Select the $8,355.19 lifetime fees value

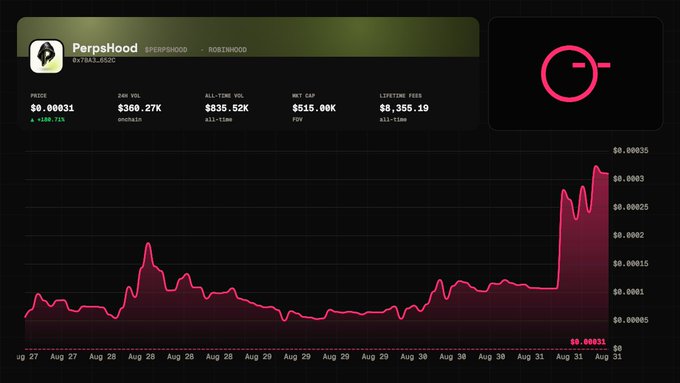click(x=404, y=108)
